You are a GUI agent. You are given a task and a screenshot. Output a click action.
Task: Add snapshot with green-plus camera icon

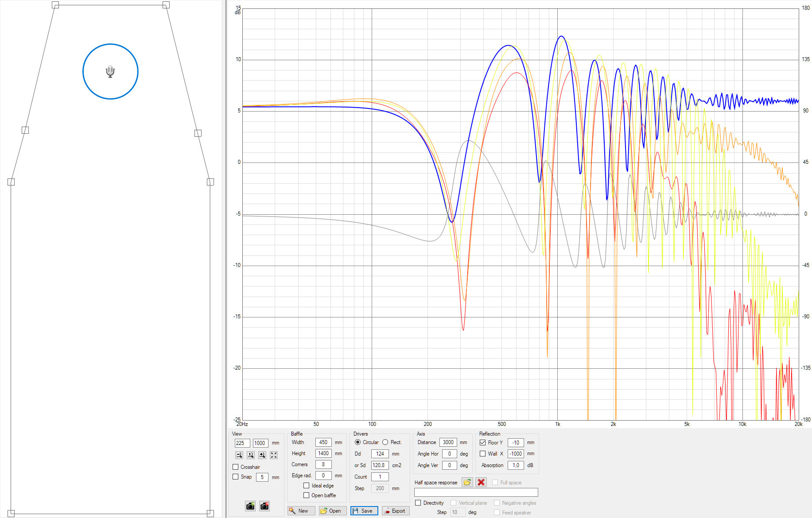tap(250, 506)
